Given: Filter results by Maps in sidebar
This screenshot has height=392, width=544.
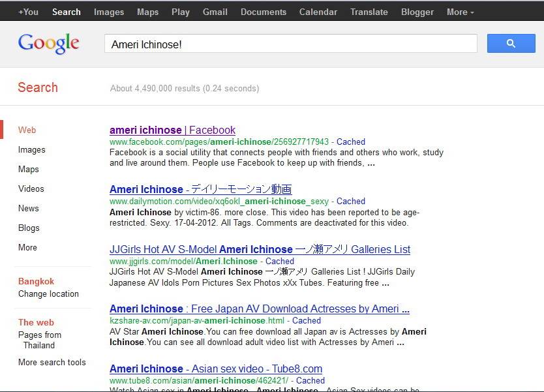Looking at the screenshot, I should (x=29, y=170).
